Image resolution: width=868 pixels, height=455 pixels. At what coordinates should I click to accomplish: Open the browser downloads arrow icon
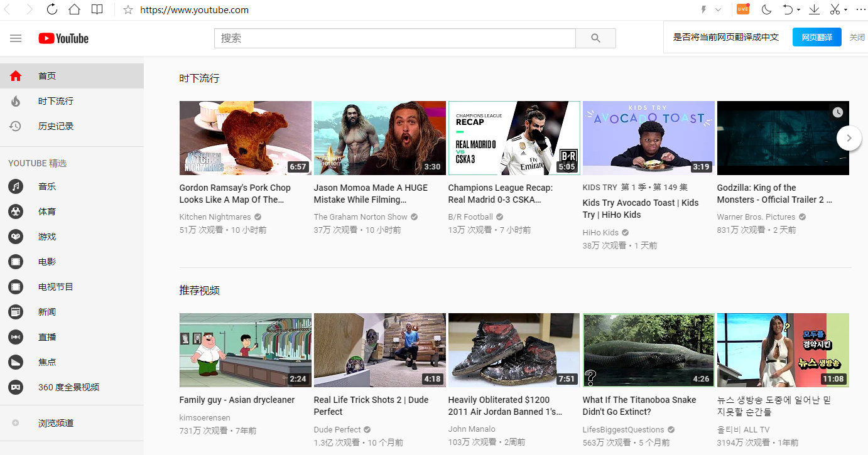coord(814,9)
